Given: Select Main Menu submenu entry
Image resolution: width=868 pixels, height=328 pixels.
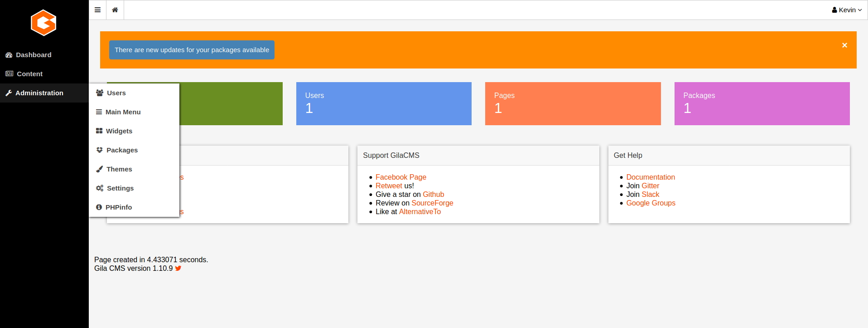Looking at the screenshot, I should (134, 112).
